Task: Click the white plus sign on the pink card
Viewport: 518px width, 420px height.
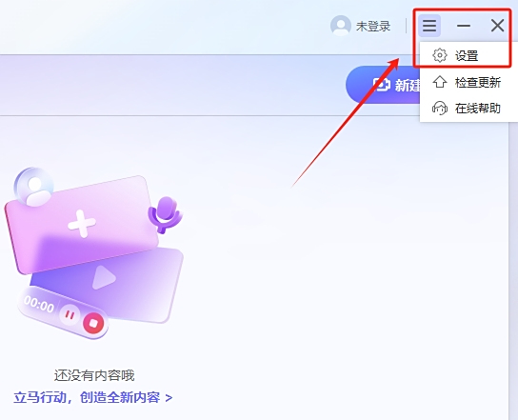Action: tap(82, 224)
